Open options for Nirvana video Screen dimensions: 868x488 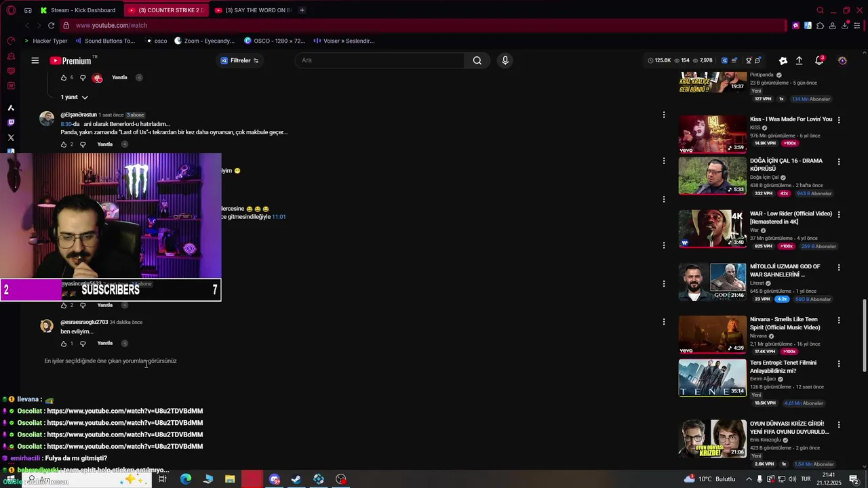click(x=839, y=320)
